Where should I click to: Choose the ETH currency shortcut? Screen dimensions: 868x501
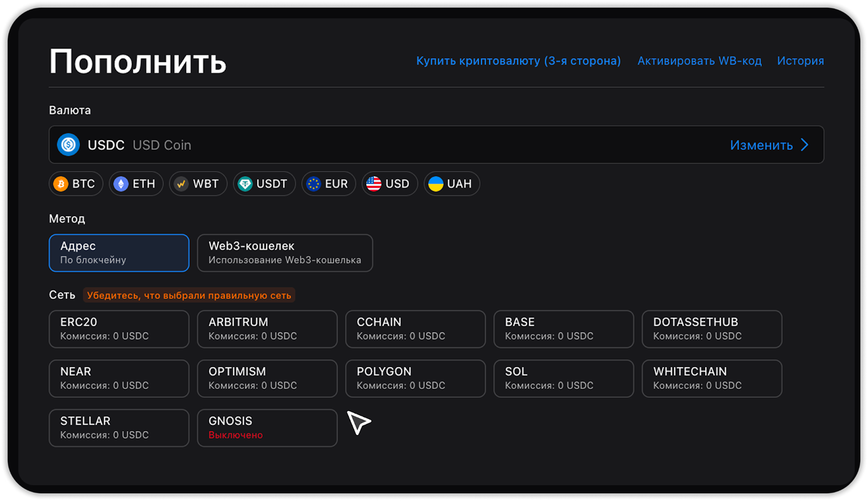pos(136,184)
